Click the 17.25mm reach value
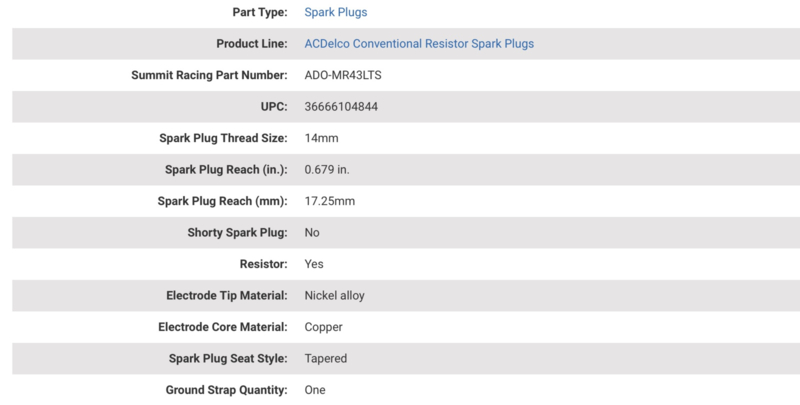 [330, 201]
